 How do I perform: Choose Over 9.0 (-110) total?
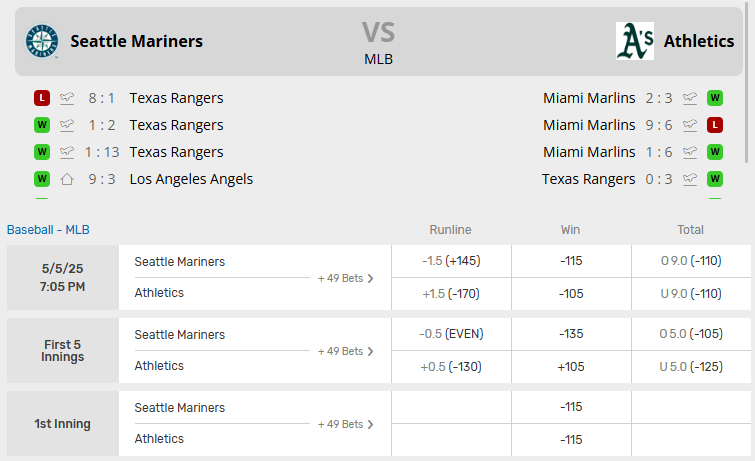point(691,261)
